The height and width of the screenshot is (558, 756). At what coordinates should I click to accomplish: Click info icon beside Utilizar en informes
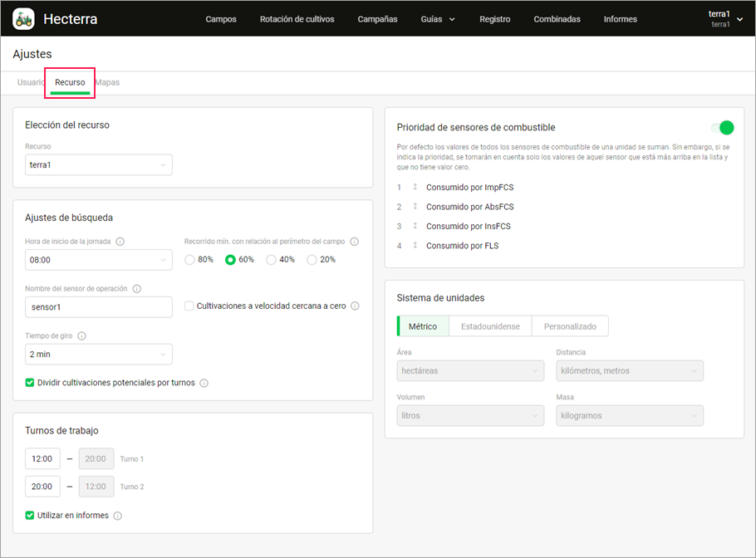[117, 516]
